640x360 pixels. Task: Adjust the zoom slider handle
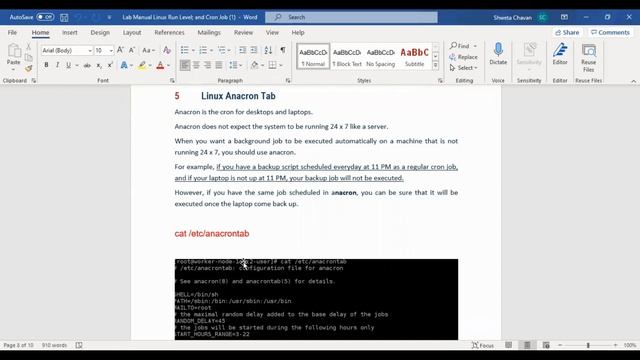[588, 345]
